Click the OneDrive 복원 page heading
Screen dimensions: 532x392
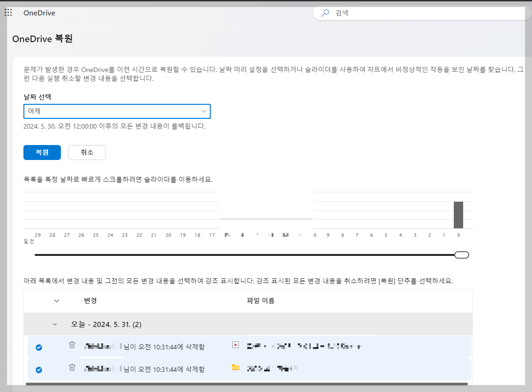tap(43, 39)
